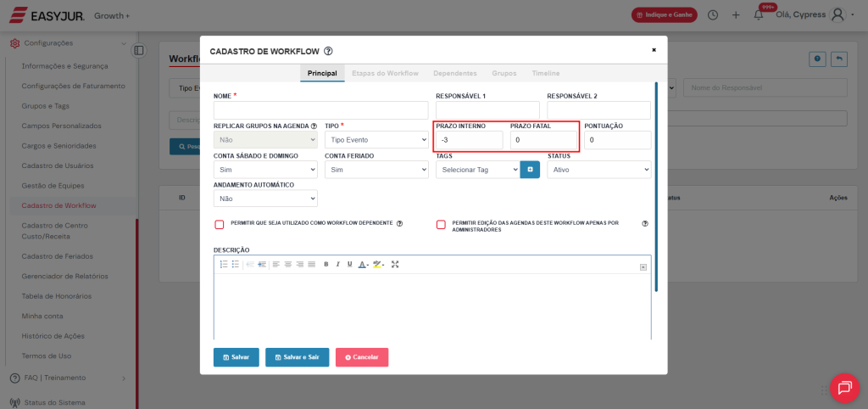868x409 pixels.
Task: Click the underline icon in the editor
Action: (349, 265)
